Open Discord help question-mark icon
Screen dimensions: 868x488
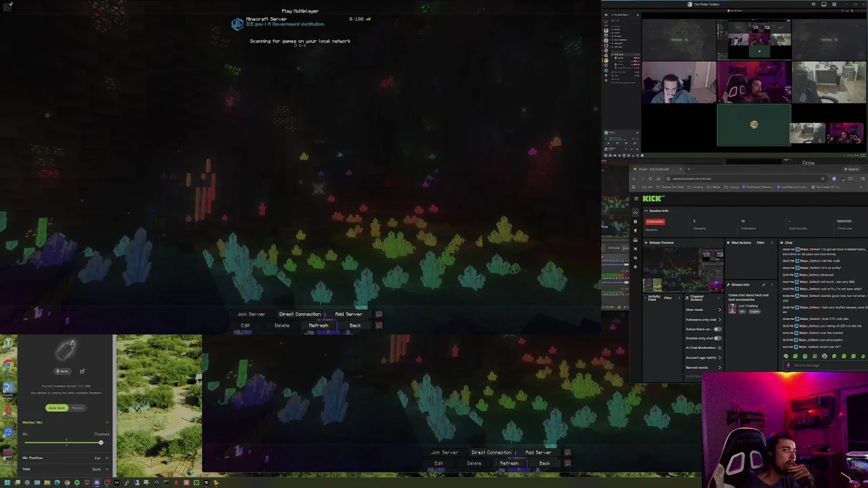coord(834,4)
